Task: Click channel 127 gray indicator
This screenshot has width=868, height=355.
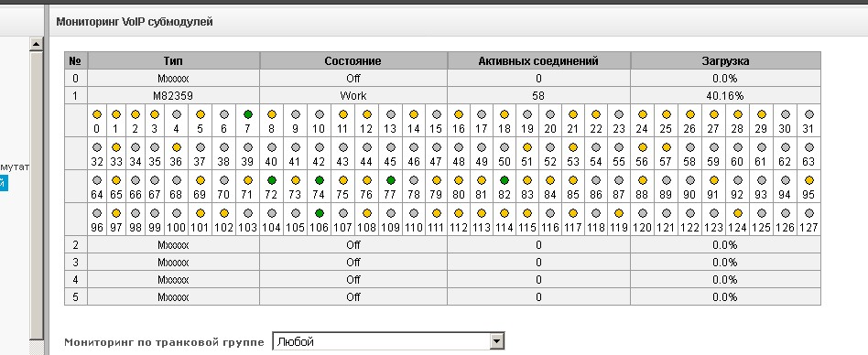Action: [809, 213]
